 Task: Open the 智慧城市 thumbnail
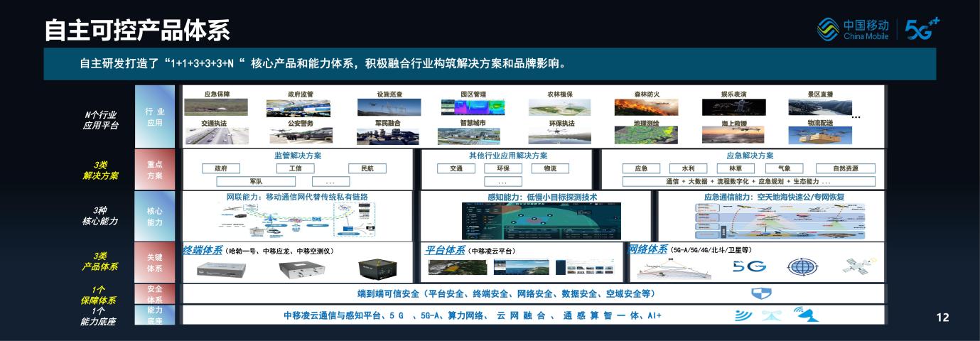click(x=469, y=136)
